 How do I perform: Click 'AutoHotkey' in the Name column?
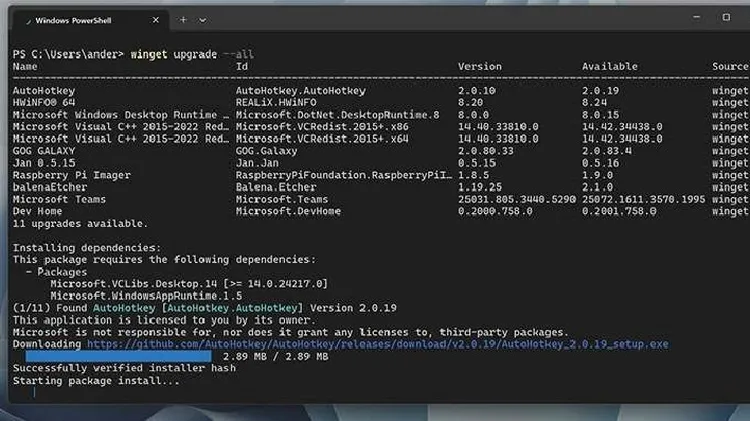pyautogui.click(x=44, y=91)
